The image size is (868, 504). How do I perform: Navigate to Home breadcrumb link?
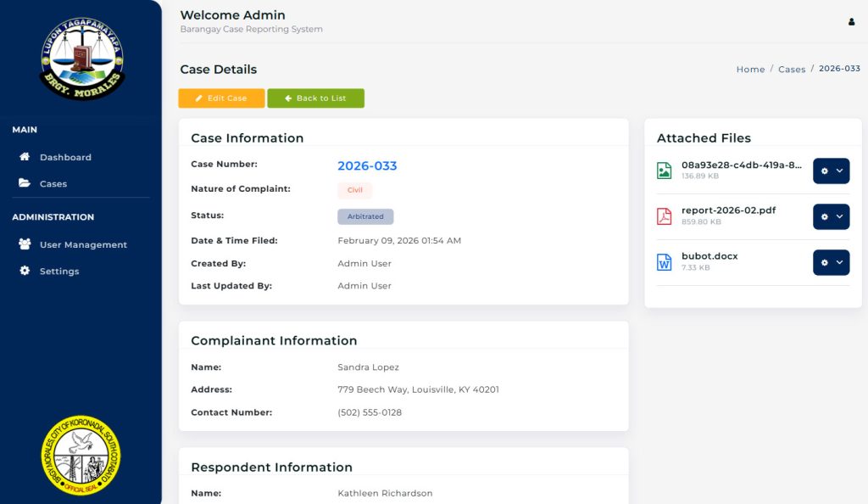750,70
